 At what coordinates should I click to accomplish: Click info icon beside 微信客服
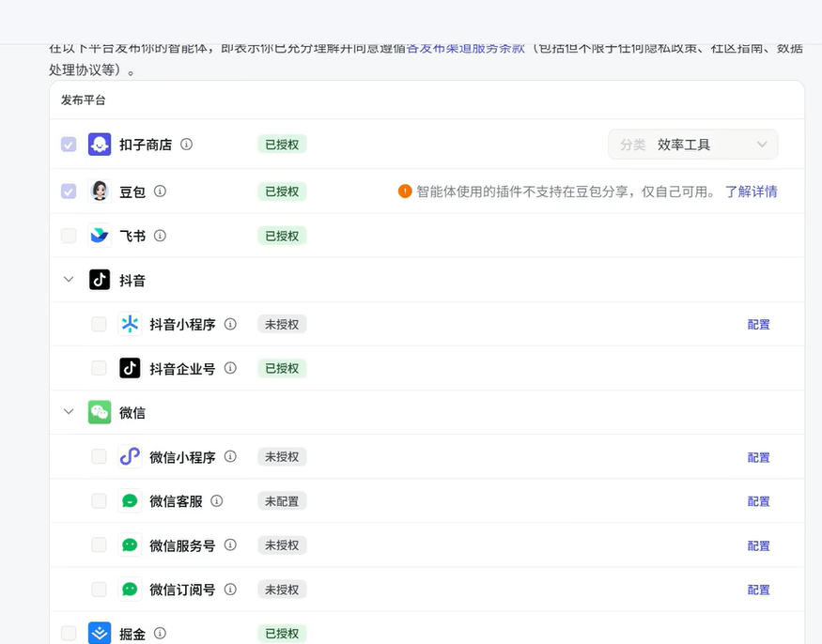tap(217, 501)
